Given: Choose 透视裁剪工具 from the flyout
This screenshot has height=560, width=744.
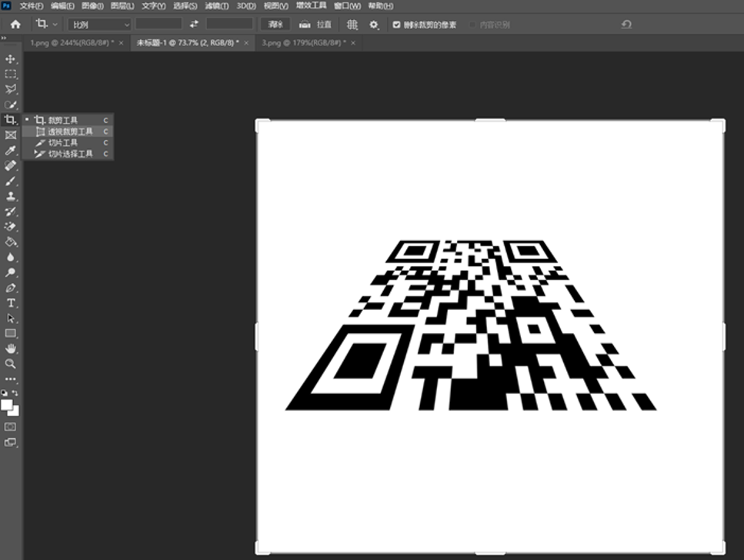Looking at the screenshot, I should pyautogui.click(x=68, y=132).
